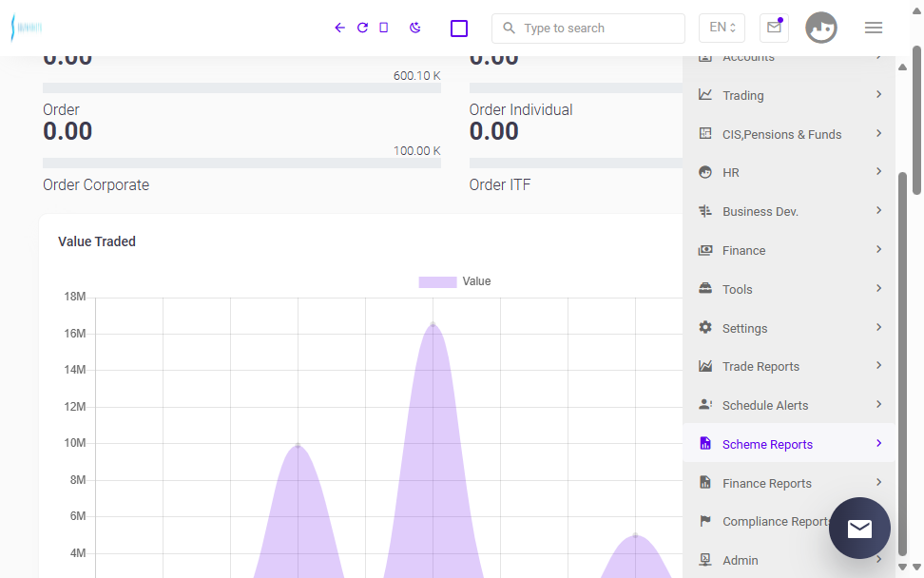The height and width of the screenshot is (578, 924).
Task: Click the Settings gear icon
Action: click(x=705, y=327)
